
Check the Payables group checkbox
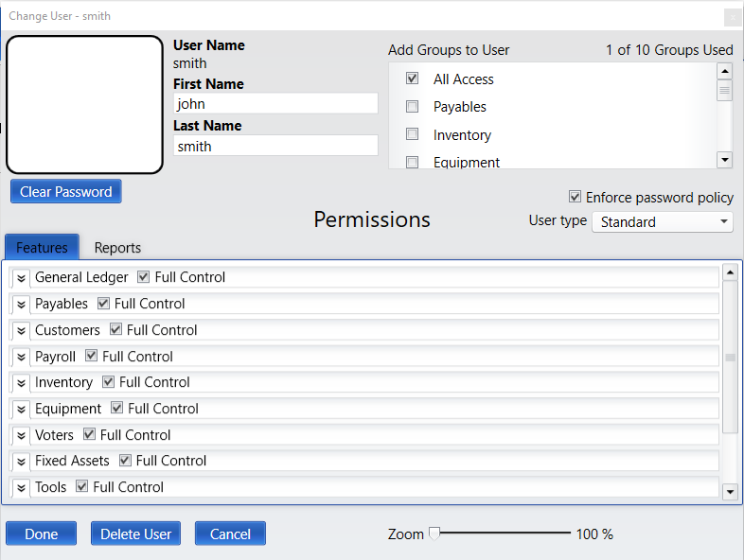pyautogui.click(x=412, y=106)
